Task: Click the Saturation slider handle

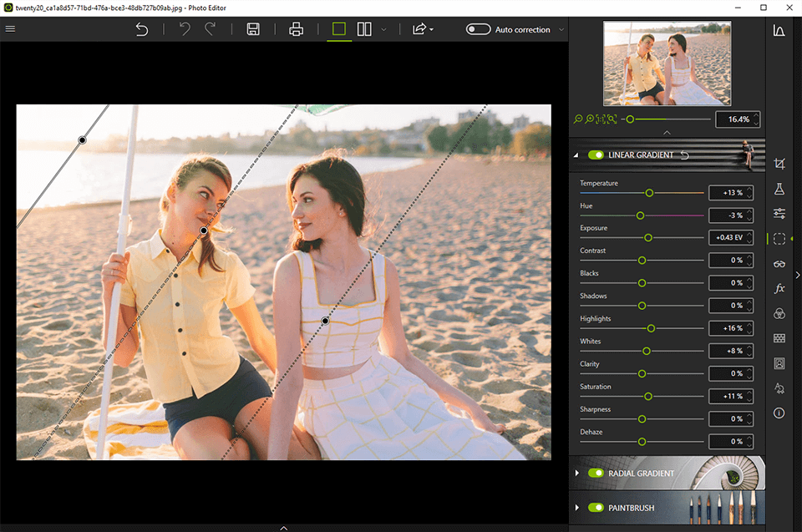Action: pos(647,396)
